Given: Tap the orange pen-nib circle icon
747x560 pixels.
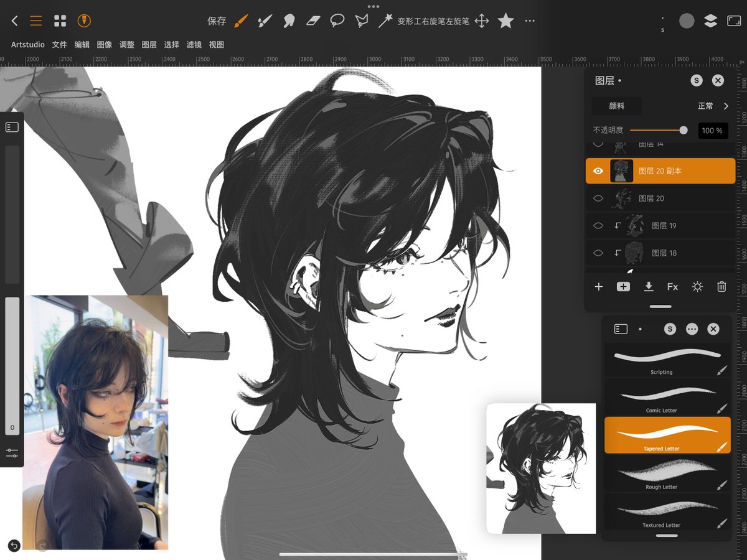Looking at the screenshot, I should [x=85, y=21].
